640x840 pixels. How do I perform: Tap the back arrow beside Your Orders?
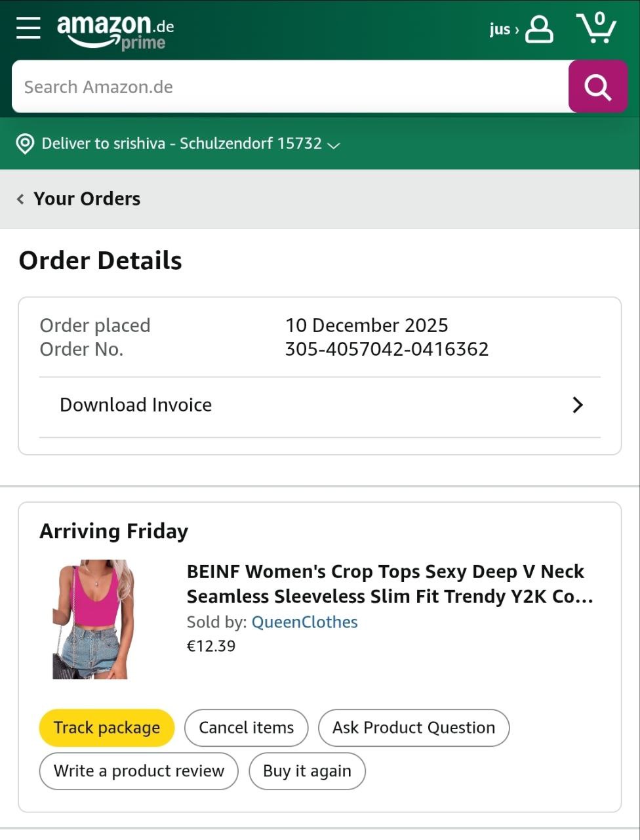pos(20,199)
